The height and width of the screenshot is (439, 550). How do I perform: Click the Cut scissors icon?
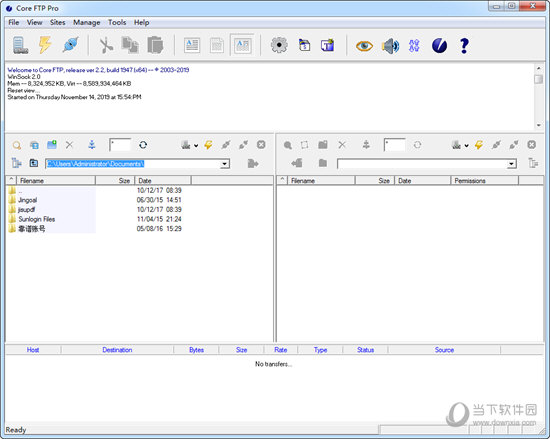(106, 46)
